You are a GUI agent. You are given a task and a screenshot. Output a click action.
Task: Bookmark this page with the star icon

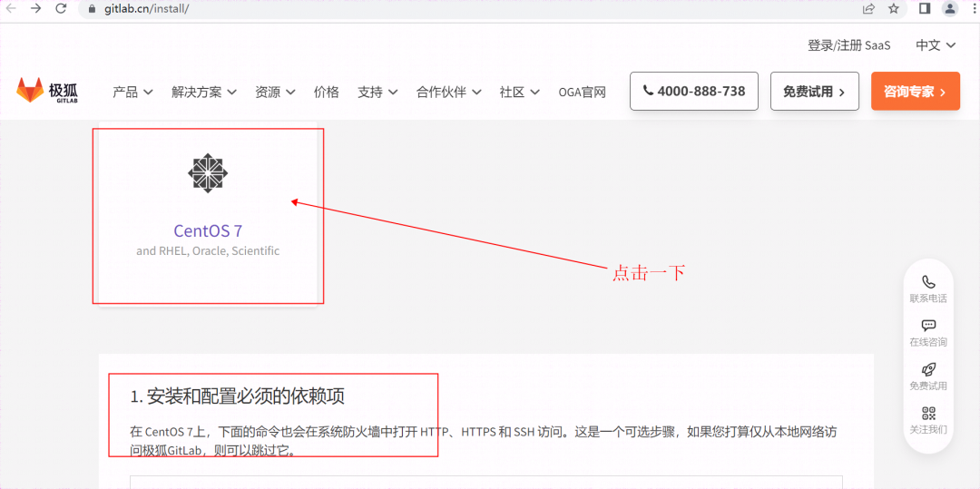tap(894, 9)
